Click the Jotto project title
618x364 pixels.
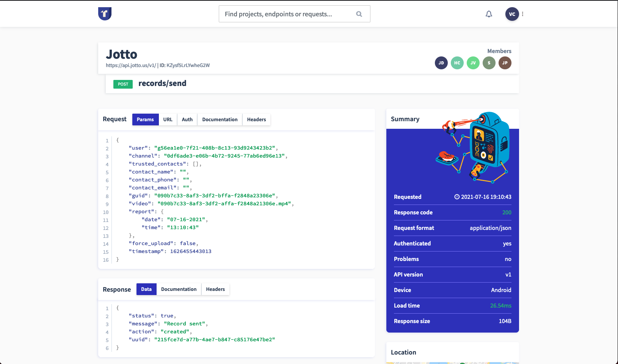coord(121,54)
